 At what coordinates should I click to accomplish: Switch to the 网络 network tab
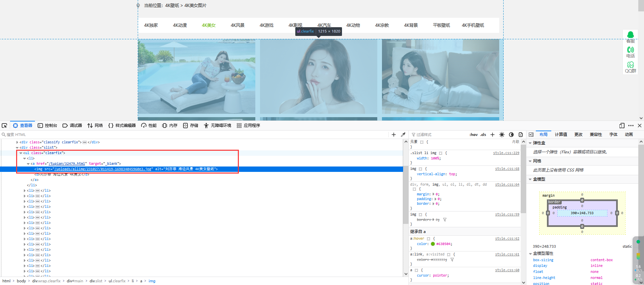coord(95,126)
